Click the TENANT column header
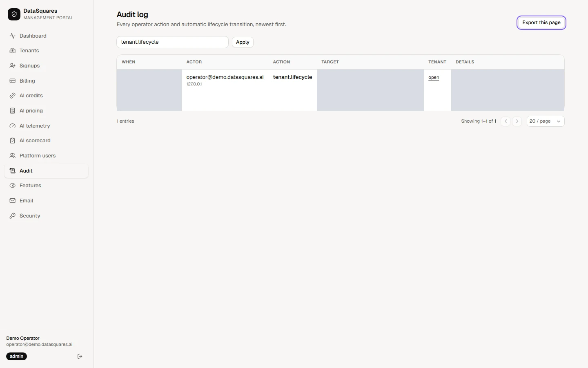The width and height of the screenshot is (588, 368). (x=437, y=62)
